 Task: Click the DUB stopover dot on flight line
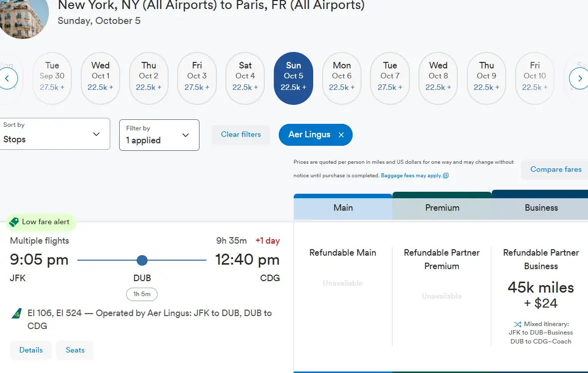click(x=142, y=260)
